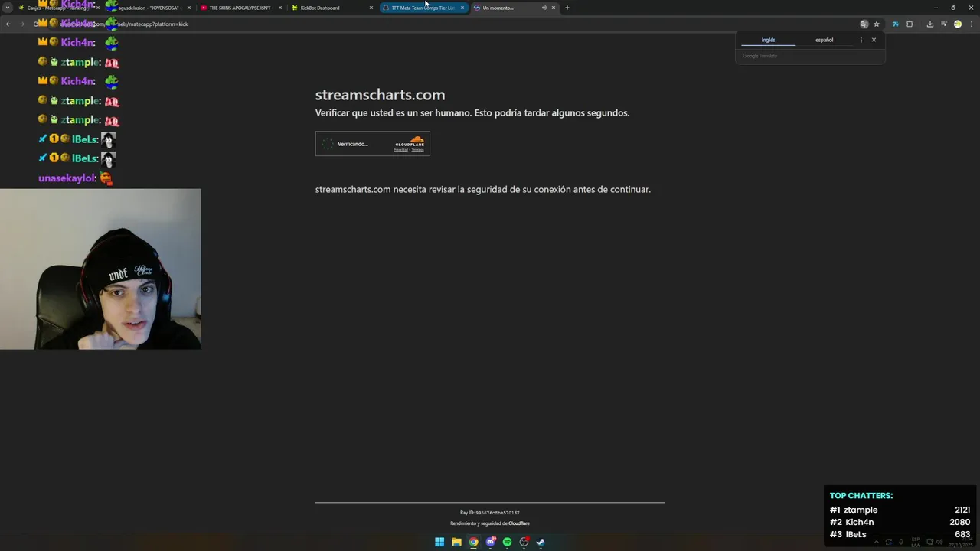Open translate popup three-dot options
The width and height of the screenshot is (980, 551).
(861, 40)
